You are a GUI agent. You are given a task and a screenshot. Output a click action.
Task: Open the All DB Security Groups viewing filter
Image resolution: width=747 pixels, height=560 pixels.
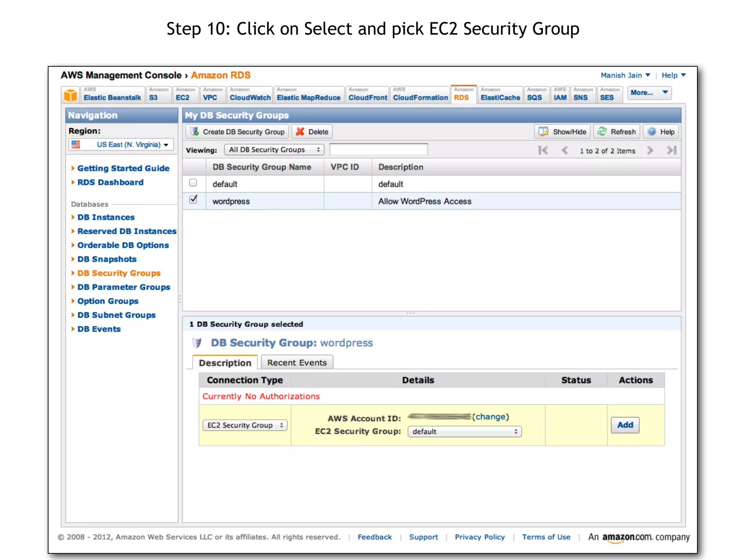(274, 150)
